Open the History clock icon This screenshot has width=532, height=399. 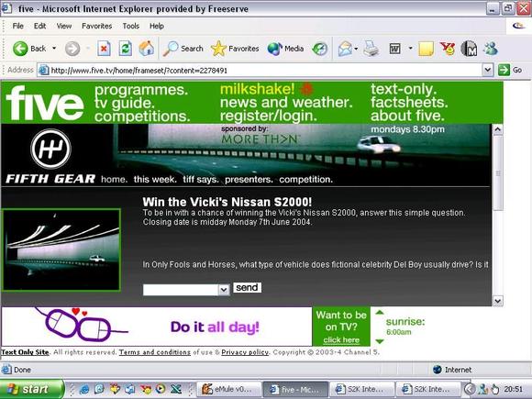pos(320,49)
